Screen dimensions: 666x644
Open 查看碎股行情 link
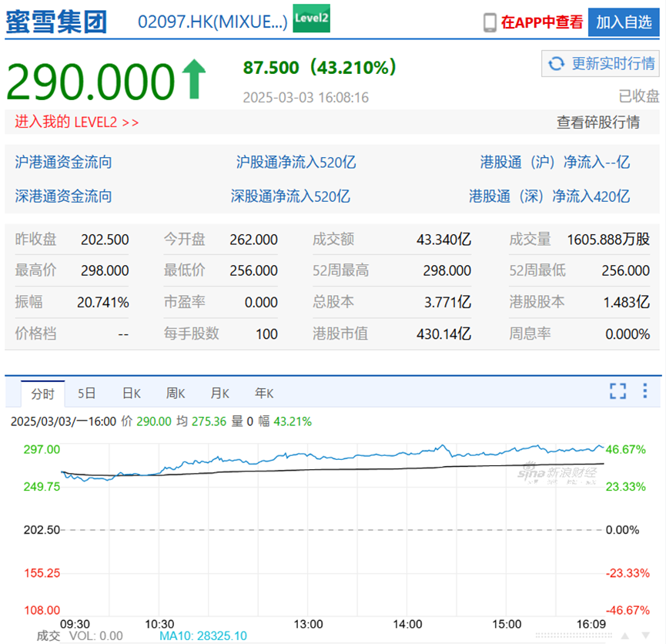pos(598,122)
